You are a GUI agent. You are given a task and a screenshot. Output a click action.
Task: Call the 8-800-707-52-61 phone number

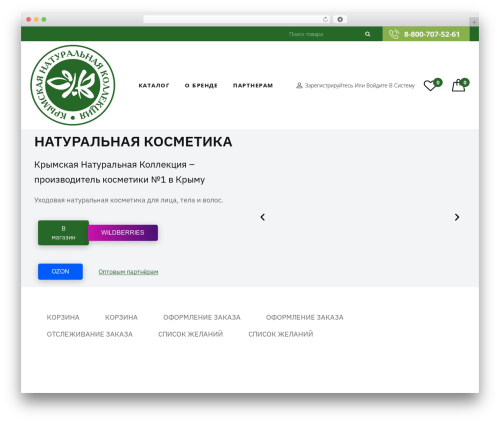(432, 34)
